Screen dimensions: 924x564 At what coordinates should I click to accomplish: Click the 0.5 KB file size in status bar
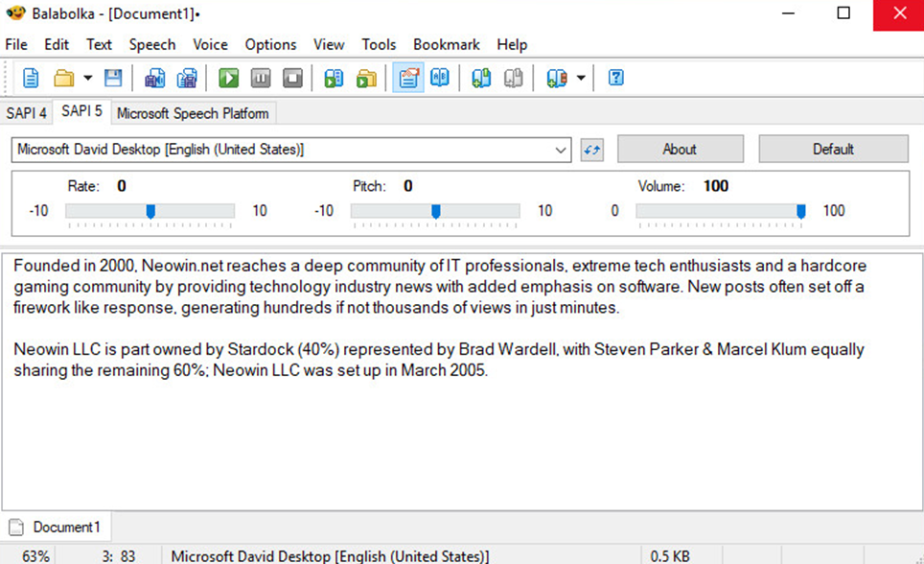tap(670, 556)
